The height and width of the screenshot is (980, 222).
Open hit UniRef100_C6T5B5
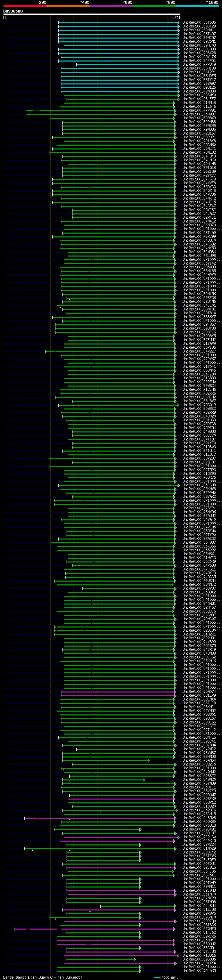(199, 23)
